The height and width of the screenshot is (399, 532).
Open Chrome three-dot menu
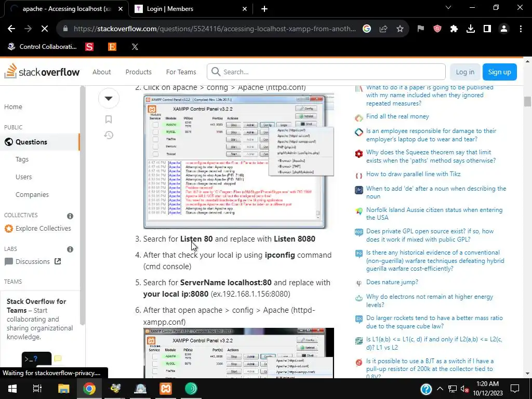(521, 29)
